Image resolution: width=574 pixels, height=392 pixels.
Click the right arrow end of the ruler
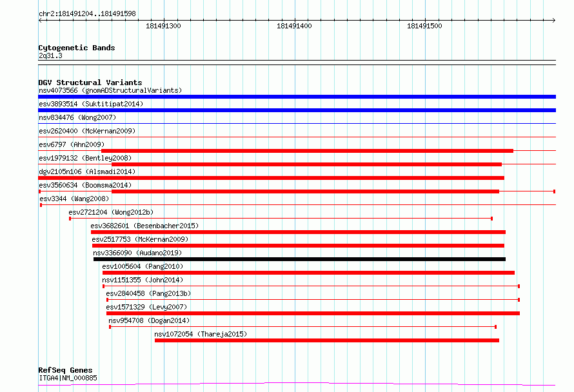tap(554, 21)
